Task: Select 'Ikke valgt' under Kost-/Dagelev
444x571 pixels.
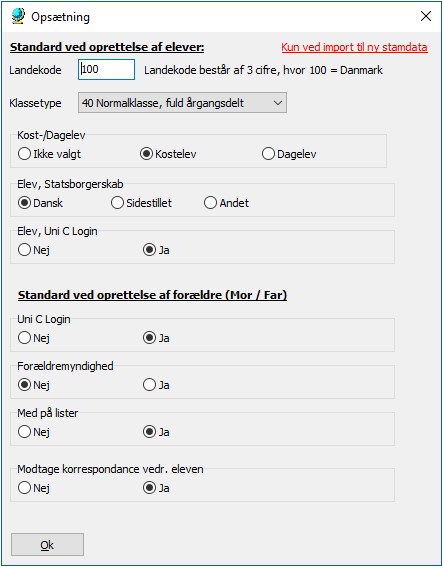Action: pyautogui.click(x=49, y=154)
